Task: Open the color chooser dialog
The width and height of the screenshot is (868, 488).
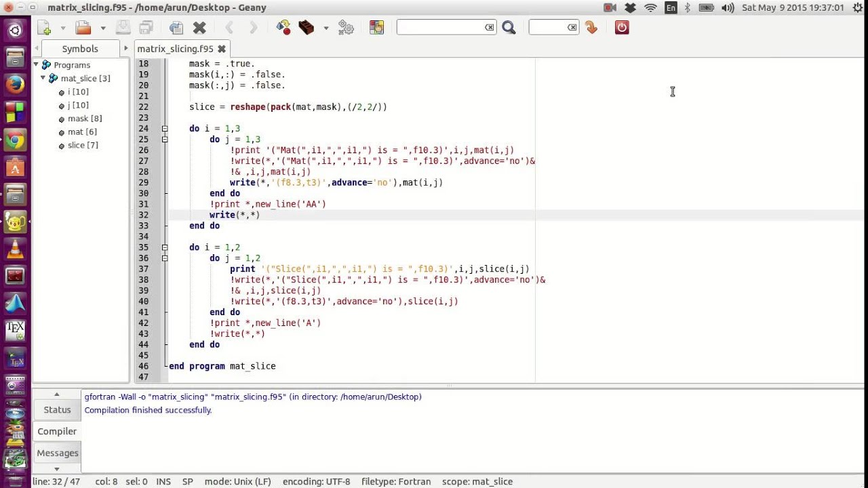Action: pos(376,28)
